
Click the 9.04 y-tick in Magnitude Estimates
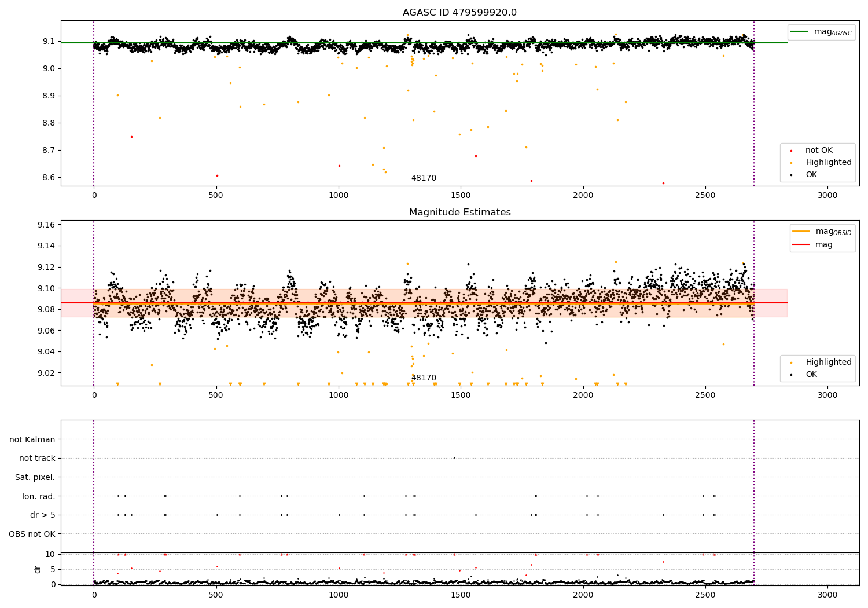(46, 351)
